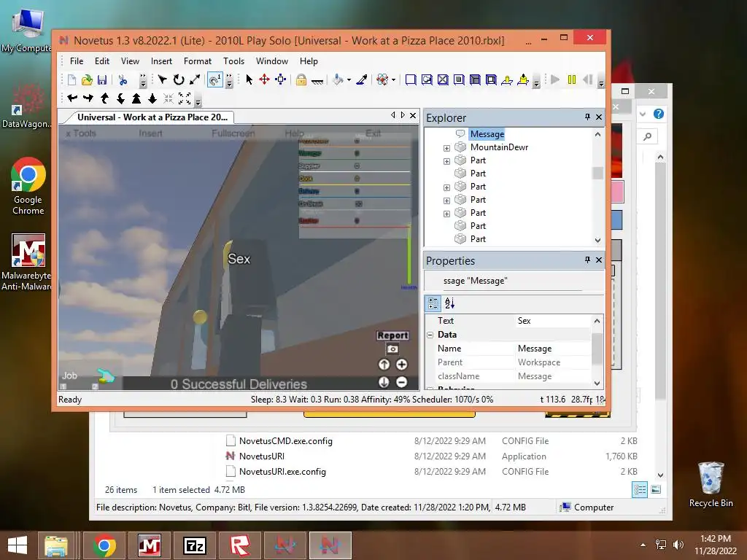Click the in-game zoom in plus button
Image resolution: width=747 pixels, height=560 pixels.
[x=402, y=365]
